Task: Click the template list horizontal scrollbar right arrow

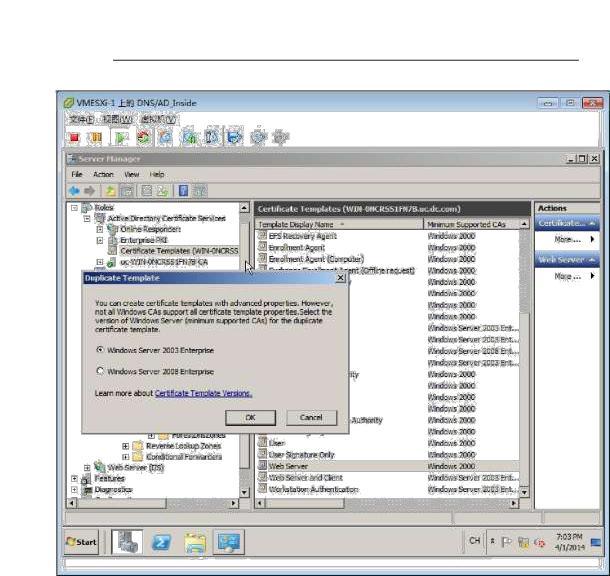Action: coord(514,503)
